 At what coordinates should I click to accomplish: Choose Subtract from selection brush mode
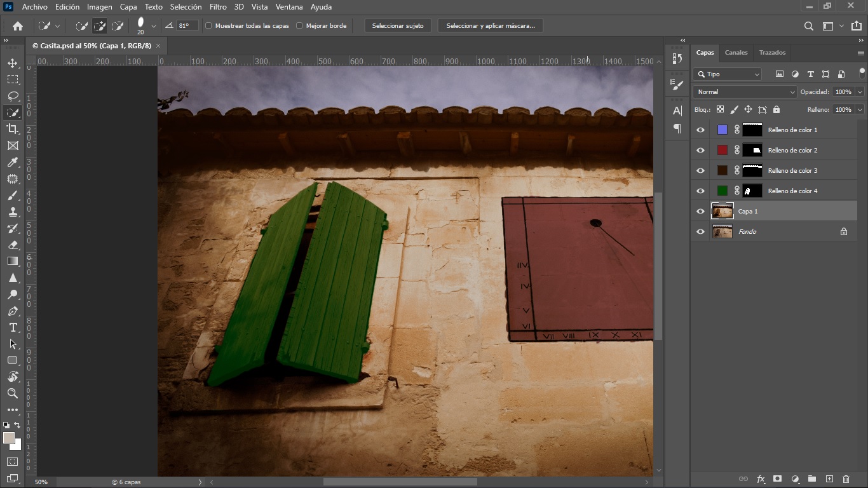tap(118, 26)
